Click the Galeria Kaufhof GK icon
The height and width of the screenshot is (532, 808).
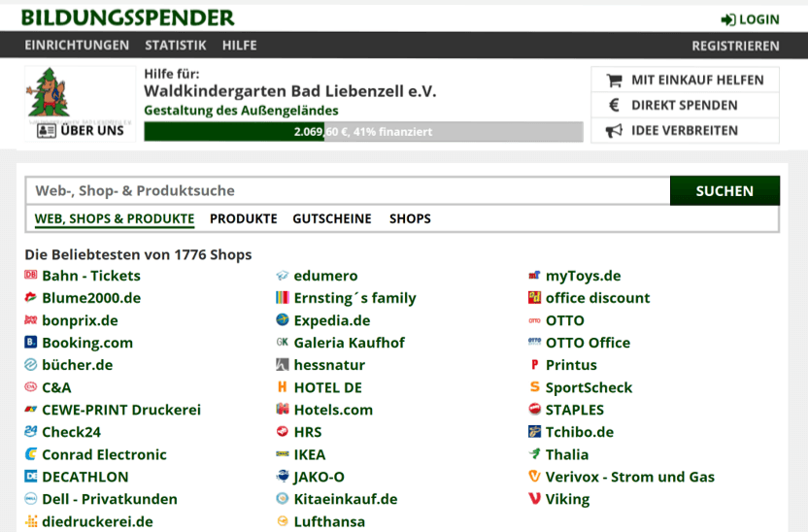click(283, 342)
